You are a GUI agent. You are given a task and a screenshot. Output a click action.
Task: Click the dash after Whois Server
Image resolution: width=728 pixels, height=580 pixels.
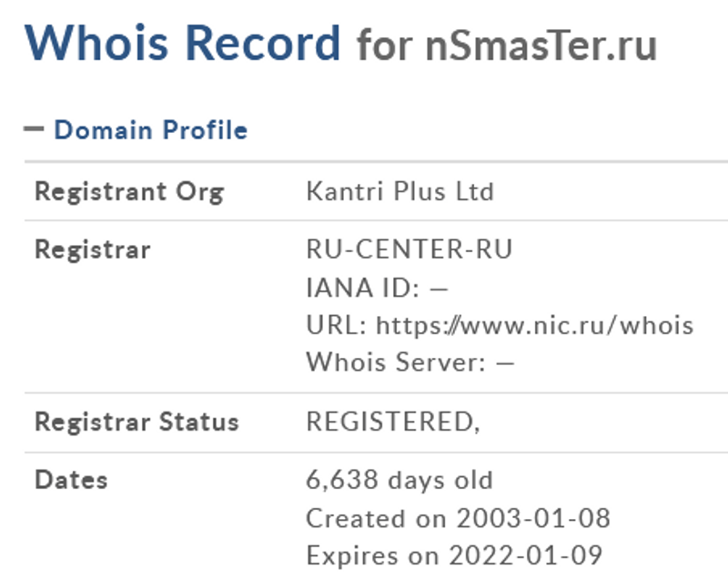coord(505,362)
